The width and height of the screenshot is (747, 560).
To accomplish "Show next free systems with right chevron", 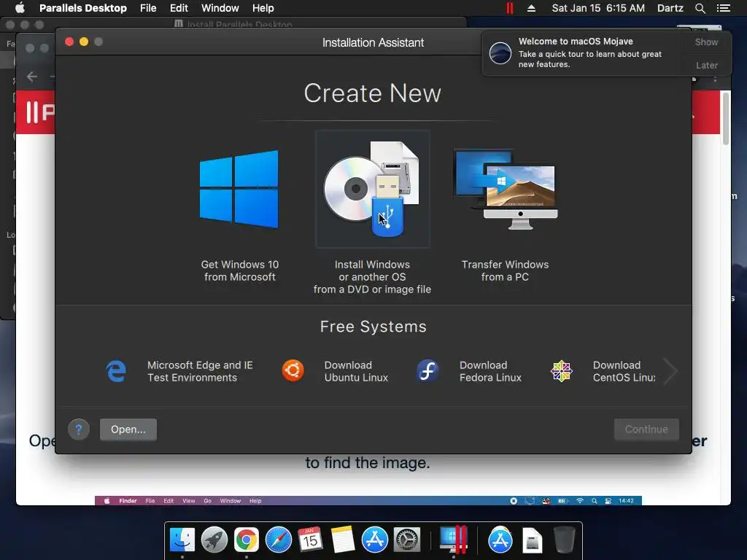I will click(x=670, y=371).
